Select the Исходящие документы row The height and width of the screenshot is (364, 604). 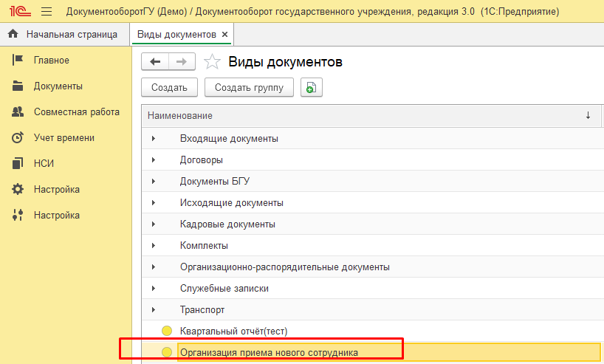372,202
